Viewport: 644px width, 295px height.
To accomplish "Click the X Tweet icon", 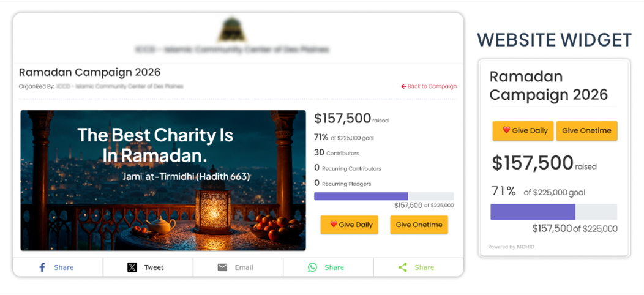I will click(132, 267).
